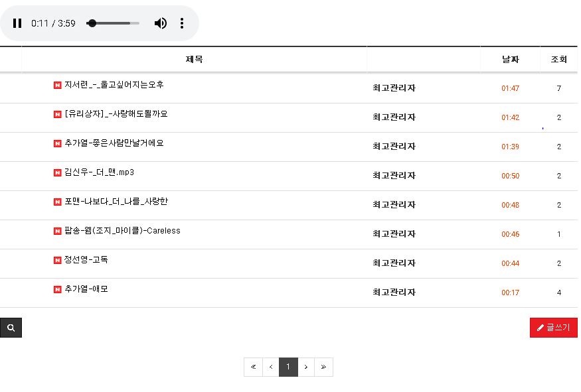Image resolution: width=581 pixels, height=392 pixels.
Task: Click the search magnifier button
Action: point(11,328)
